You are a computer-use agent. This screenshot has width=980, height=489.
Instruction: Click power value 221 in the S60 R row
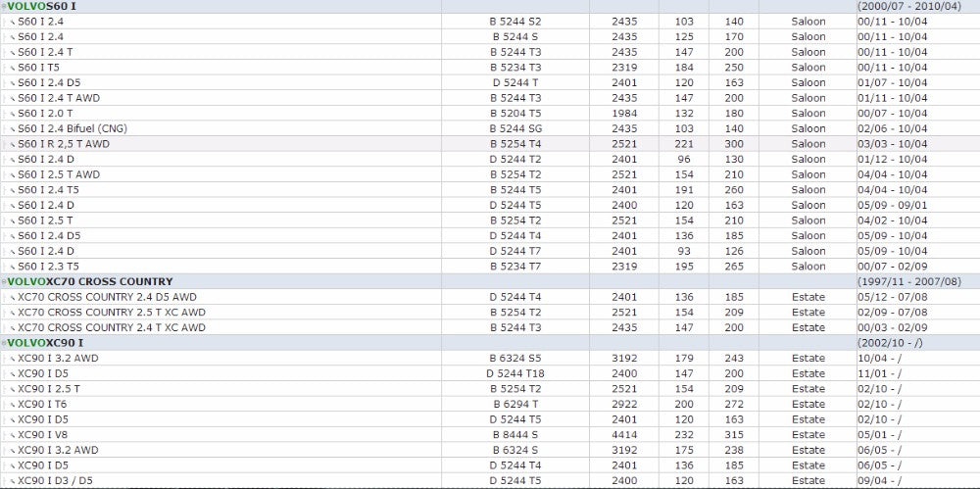[684, 144]
